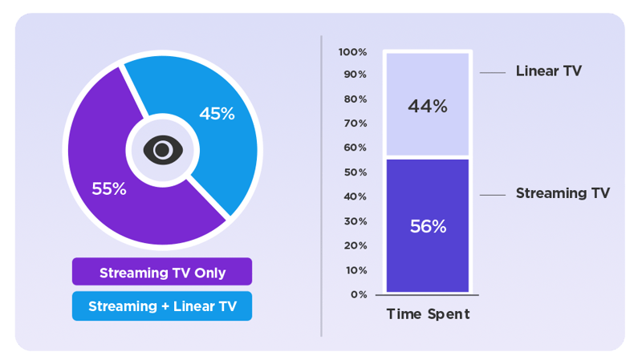Click the 56% value text in bar
Screen dimensions: 642x364
tap(428, 227)
